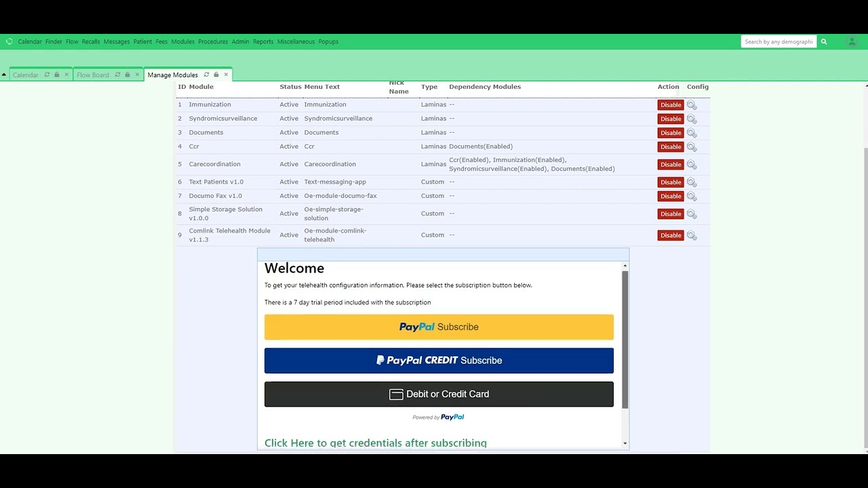Close the Calendar tab

(x=66, y=75)
